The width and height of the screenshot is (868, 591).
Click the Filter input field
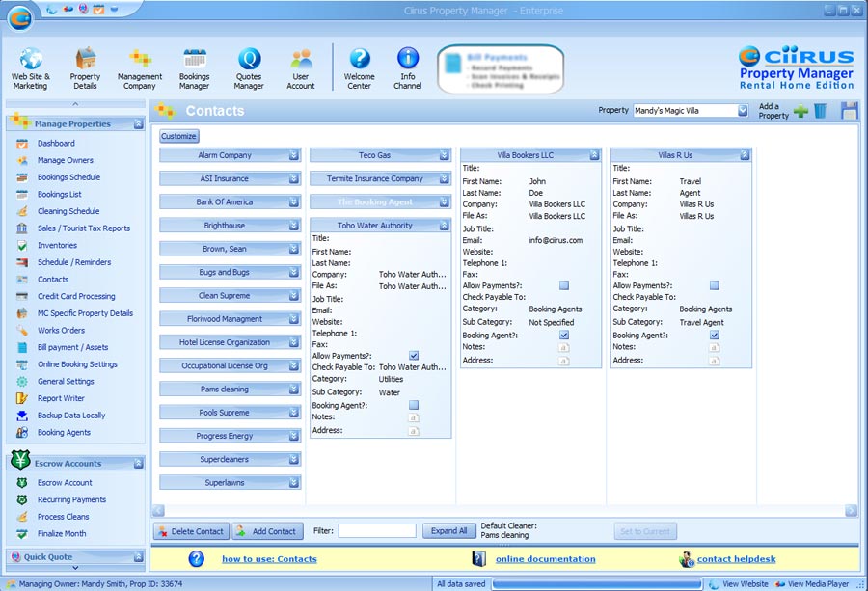[377, 531]
